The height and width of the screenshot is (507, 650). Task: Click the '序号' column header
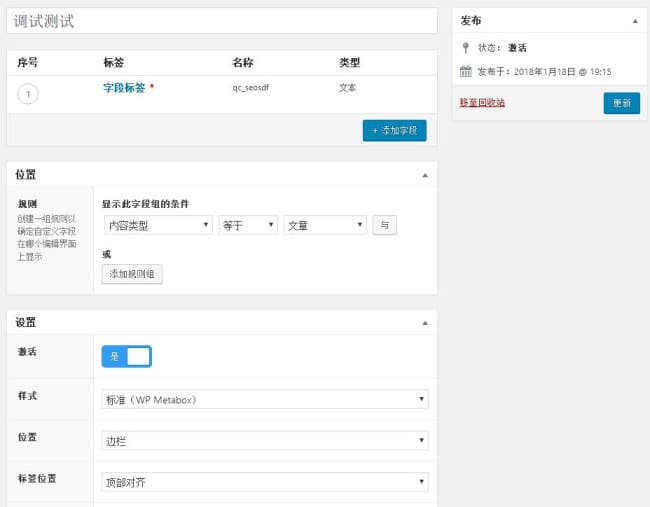(28, 63)
